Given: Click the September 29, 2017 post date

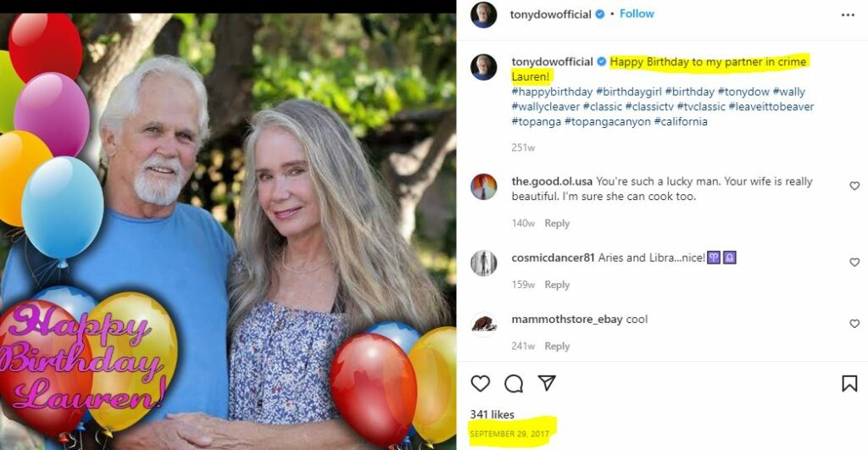Looking at the screenshot, I should pyautogui.click(x=509, y=434).
